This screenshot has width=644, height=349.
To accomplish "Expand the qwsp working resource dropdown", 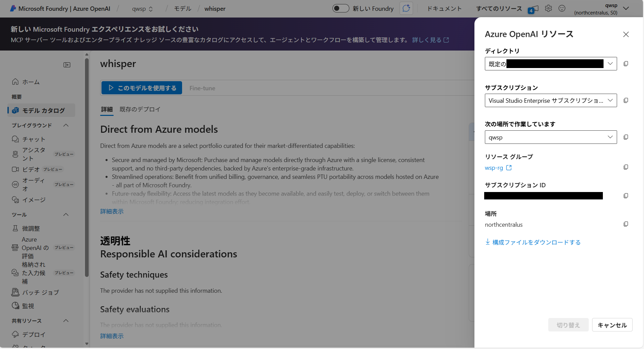I will click(x=551, y=137).
